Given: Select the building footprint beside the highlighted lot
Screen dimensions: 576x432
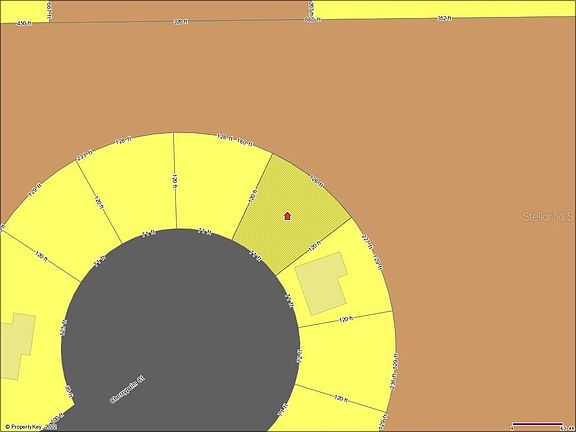Looking at the screenshot, I should click(x=321, y=284).
